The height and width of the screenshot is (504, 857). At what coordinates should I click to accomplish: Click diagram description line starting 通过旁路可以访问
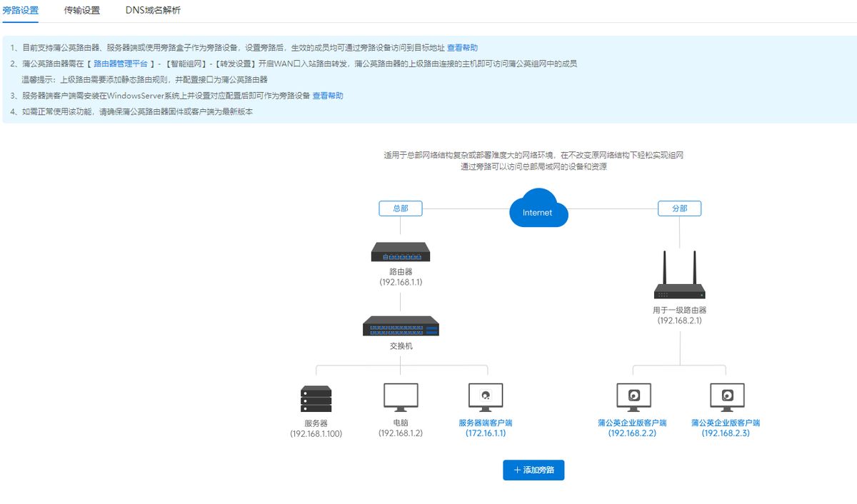[534, 166]
